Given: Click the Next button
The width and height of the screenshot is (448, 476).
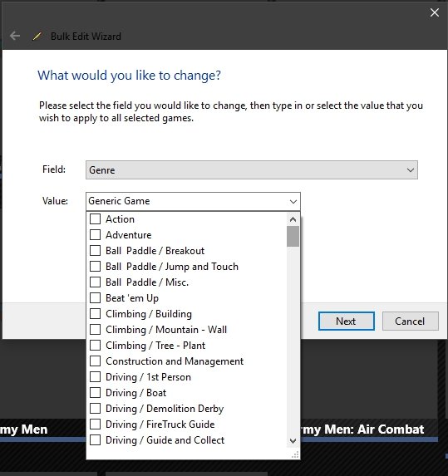Looking at the screenshot, I should (347, 321).
